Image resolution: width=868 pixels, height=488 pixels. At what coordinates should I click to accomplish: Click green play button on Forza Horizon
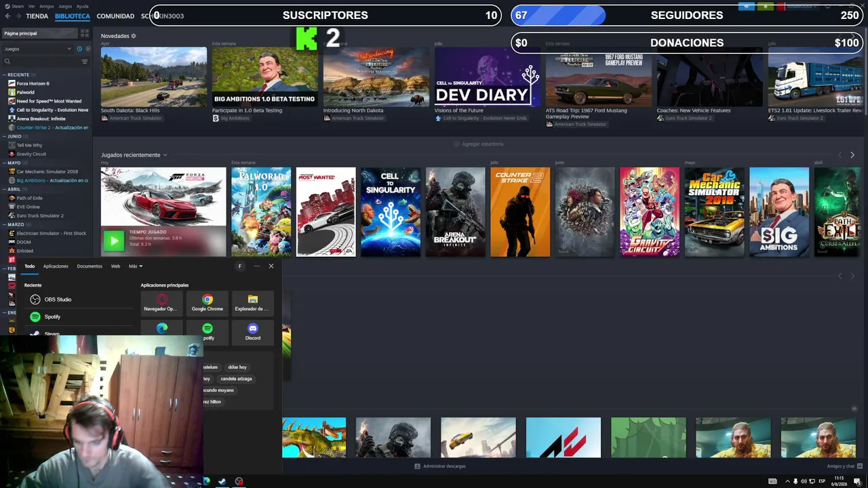pos(114,240)
